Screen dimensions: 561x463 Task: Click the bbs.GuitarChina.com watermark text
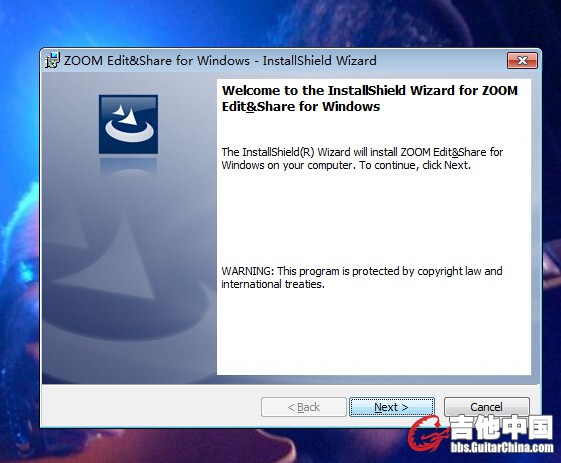tap(502, 447)
